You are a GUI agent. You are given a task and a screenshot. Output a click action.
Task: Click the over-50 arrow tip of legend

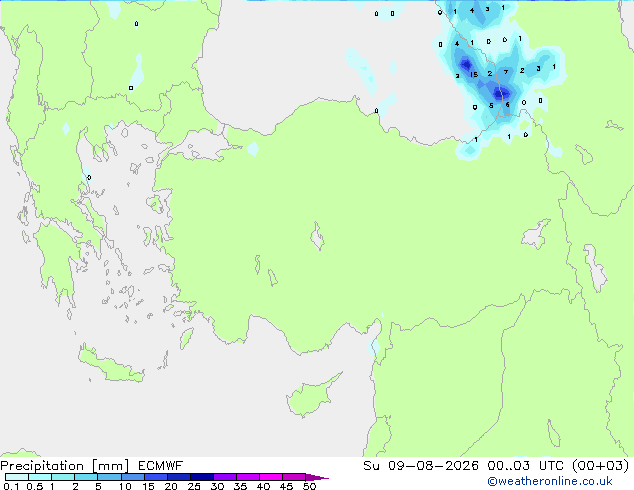(317, 477)
